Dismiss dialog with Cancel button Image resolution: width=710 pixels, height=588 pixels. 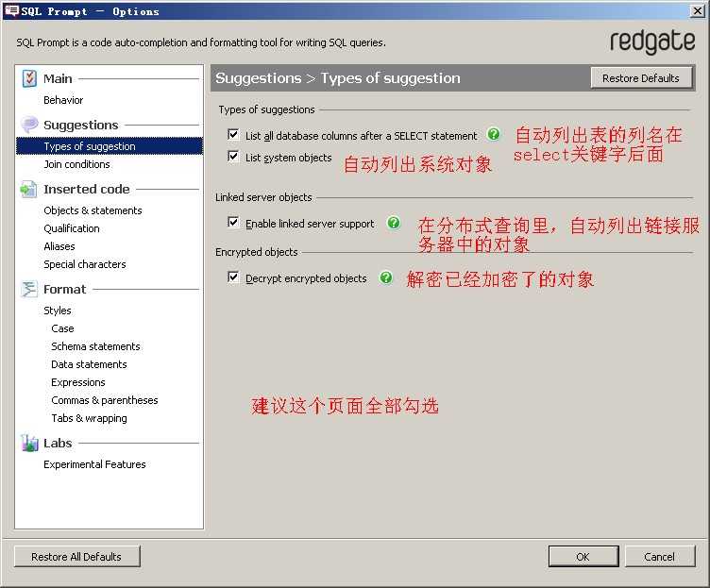660,556
